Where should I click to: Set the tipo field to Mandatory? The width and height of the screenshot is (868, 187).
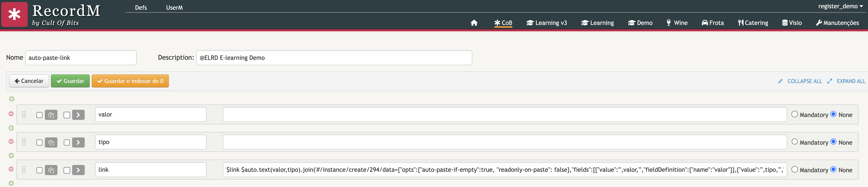pos(795,142)
